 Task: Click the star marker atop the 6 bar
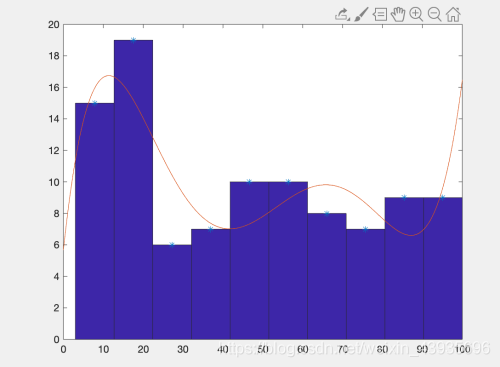(172, 245)
